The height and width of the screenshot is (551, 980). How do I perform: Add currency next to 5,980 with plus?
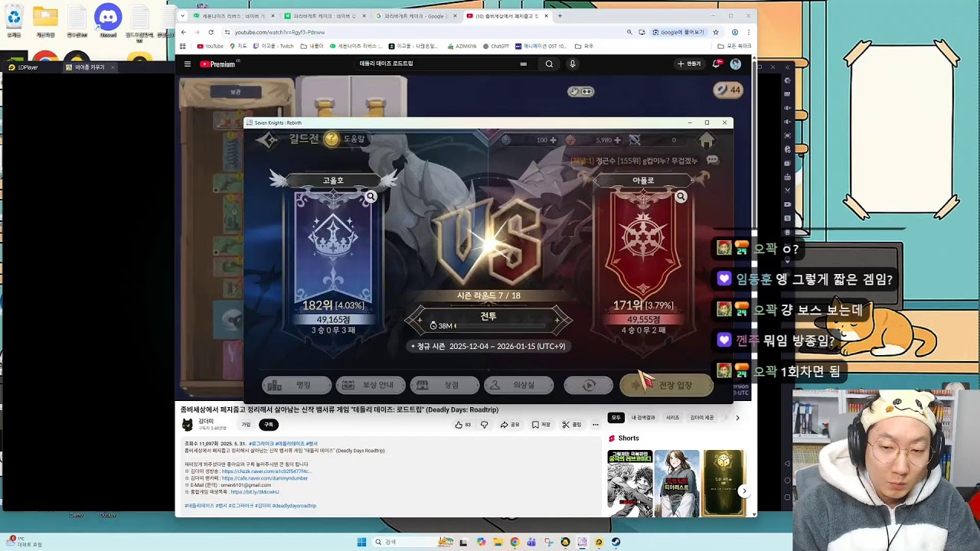pyautogui.click(x=619, y=140)
